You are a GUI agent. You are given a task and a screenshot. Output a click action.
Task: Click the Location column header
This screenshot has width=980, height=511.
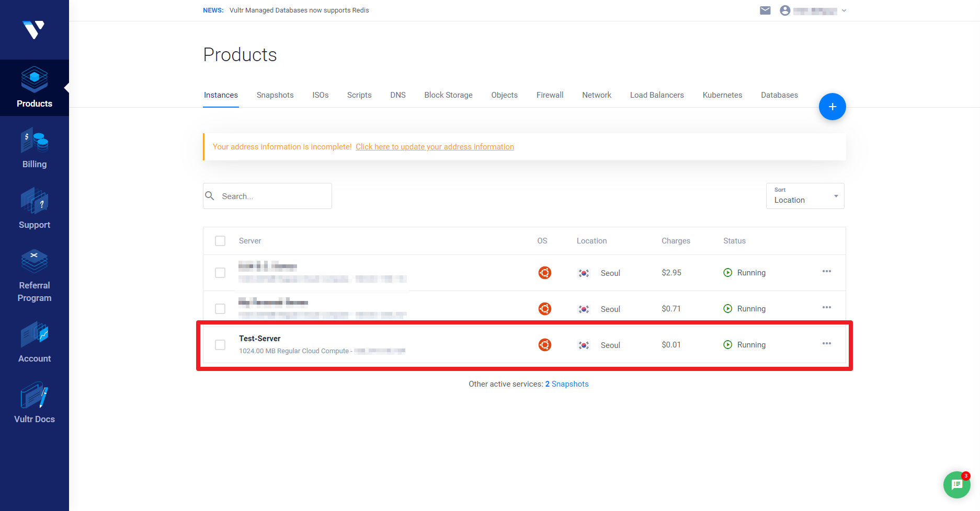coord(592,241)
